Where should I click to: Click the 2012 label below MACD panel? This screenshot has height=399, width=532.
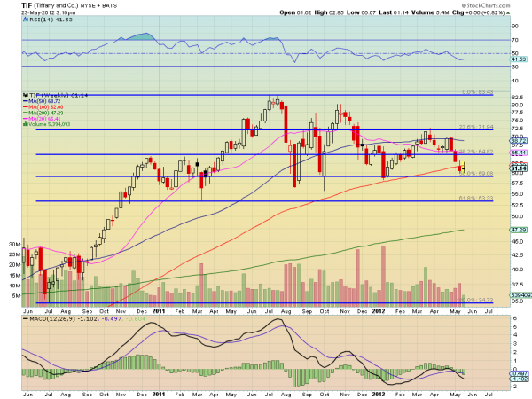[379, 395]
